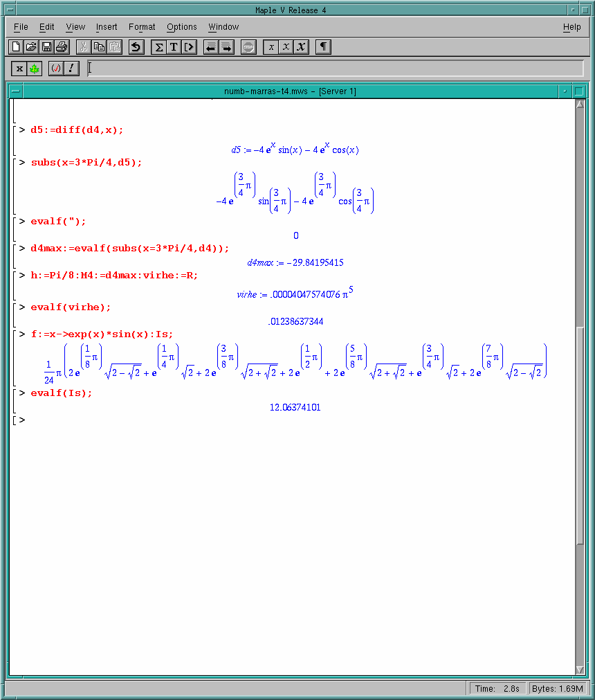Open the Help menu

point(571,27)
